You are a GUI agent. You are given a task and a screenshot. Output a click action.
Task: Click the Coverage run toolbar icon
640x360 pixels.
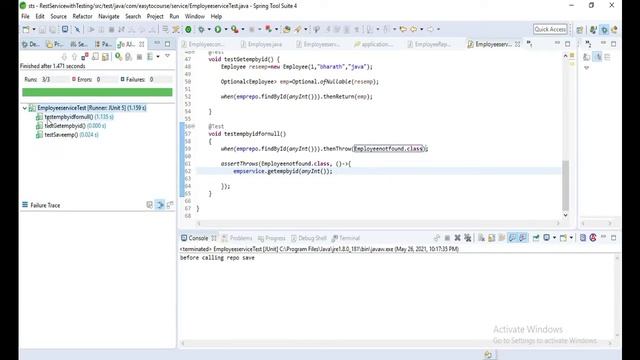235,29
